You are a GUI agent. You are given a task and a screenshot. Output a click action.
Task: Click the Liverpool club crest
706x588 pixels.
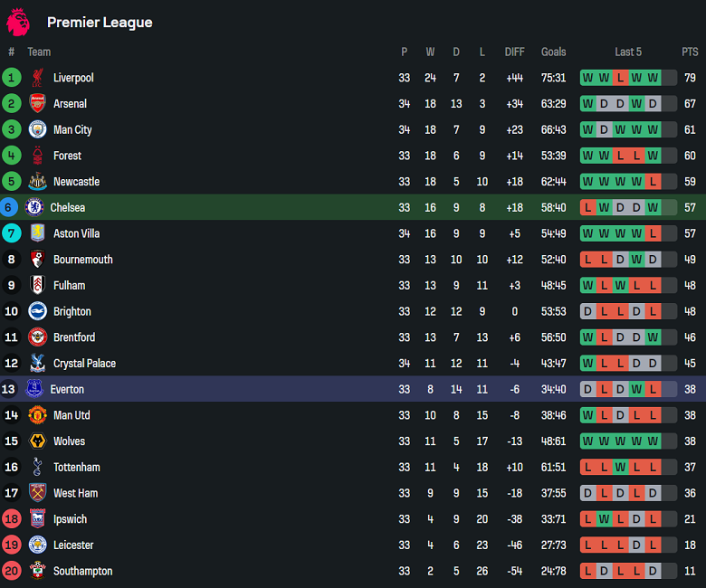pos(37,78)
